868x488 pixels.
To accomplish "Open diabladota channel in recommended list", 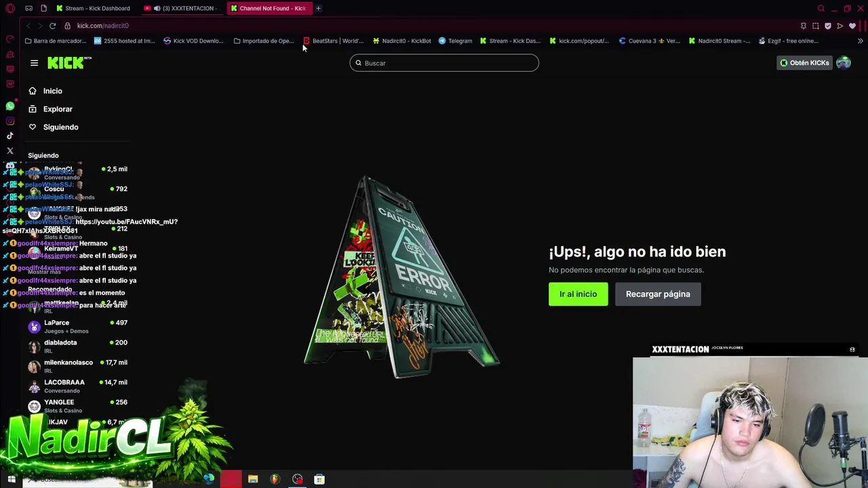I will tap(77, 346).
